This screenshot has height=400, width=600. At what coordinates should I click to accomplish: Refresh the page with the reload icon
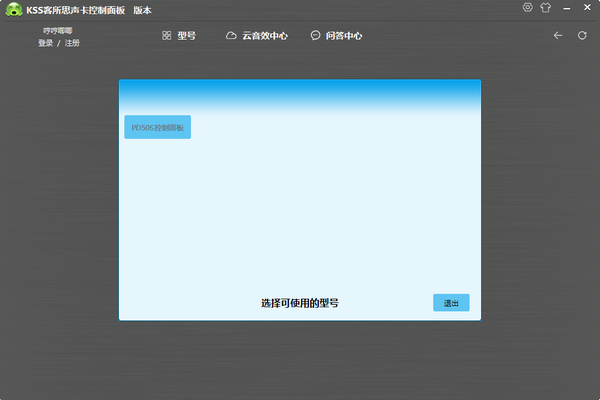[x=582, y=35]
